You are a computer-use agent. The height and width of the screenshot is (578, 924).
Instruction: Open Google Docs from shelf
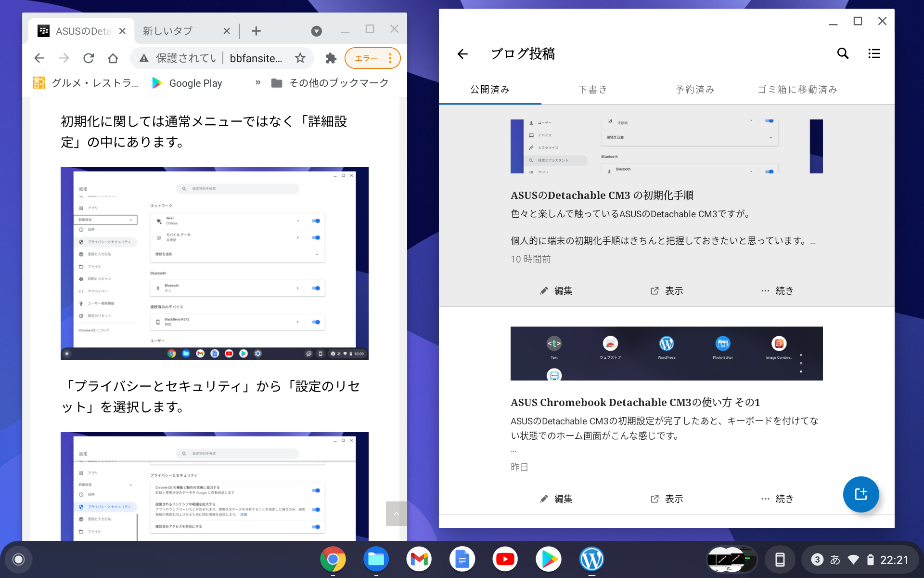[462, 559]
